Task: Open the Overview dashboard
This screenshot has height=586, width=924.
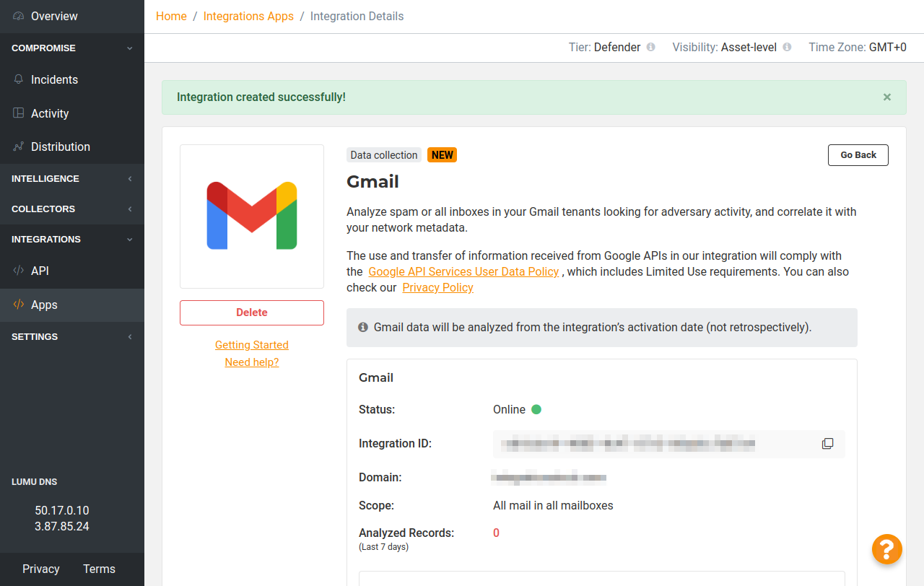Action: click(54, 16)
